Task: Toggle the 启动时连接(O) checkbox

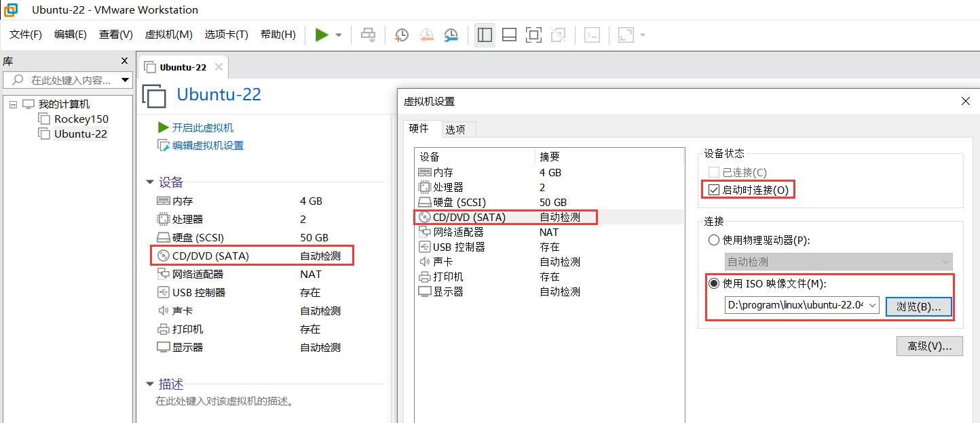Action: pos(713,190)
